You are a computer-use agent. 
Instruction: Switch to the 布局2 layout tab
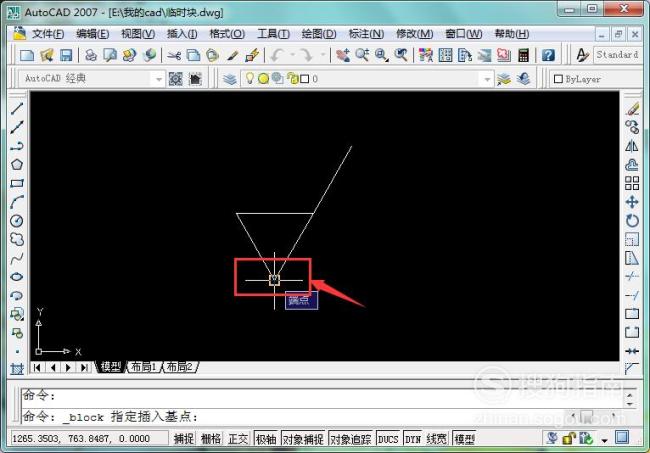click(x=180, y=367)
